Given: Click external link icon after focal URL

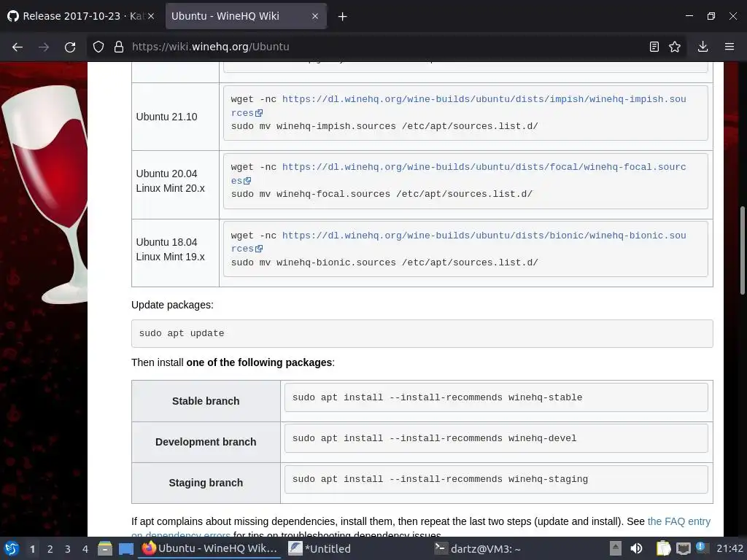Looking at the screenshot, I should tap(247, 181).
